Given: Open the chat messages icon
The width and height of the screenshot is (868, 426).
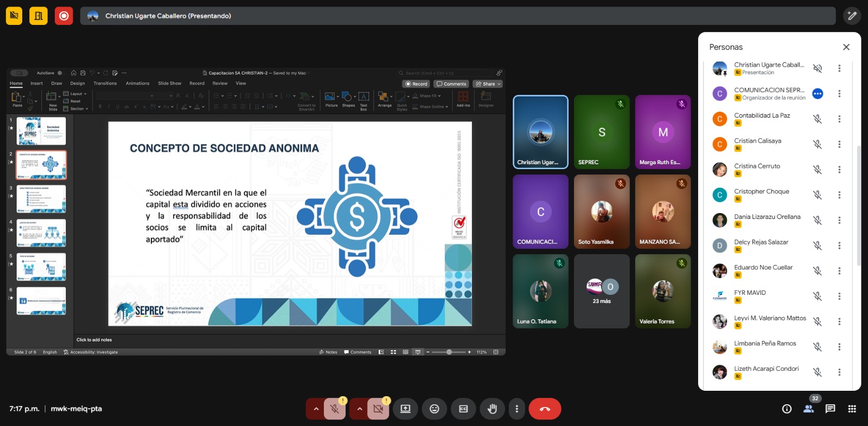Looking at the screenshot, I should coord(830,409).
